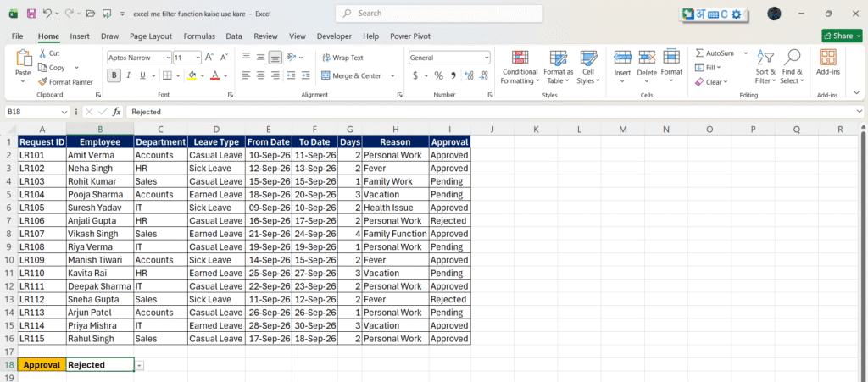This screenshot has width=868, height=382.
Task: Switch to the Data tab
Action: 234,36
